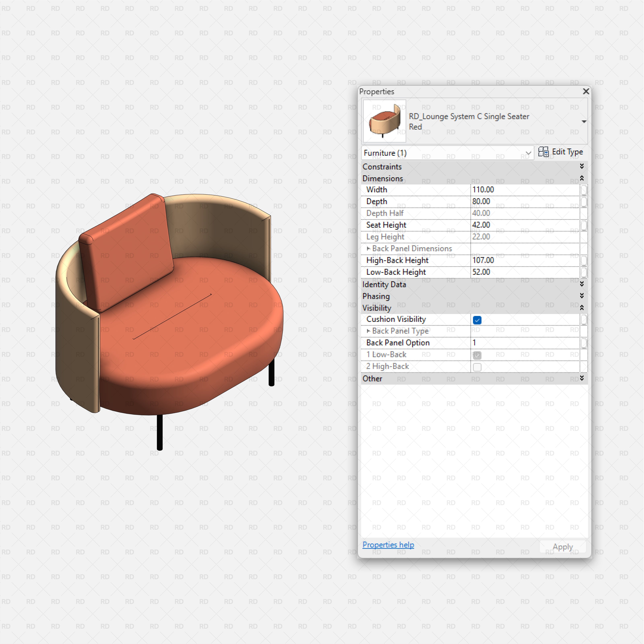Expand the Identity Data section
The height and width of the screenshot is (644, 644).
coord(582,284)
